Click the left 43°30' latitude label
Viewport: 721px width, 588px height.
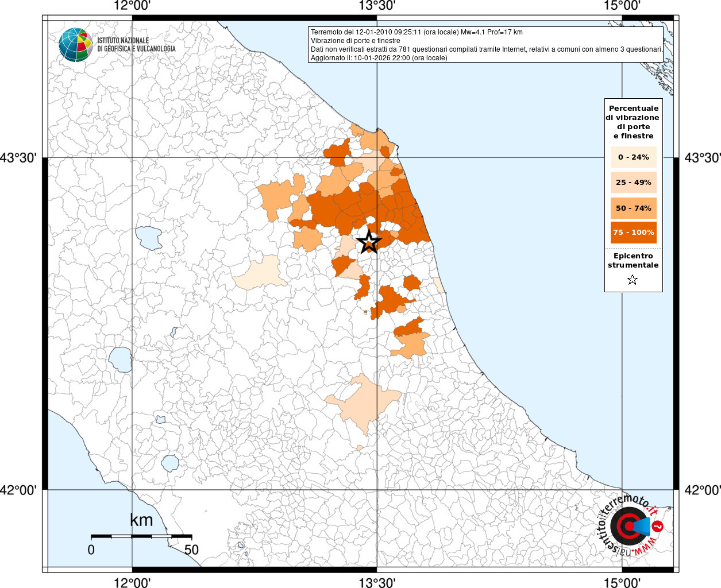click(18, 157)
